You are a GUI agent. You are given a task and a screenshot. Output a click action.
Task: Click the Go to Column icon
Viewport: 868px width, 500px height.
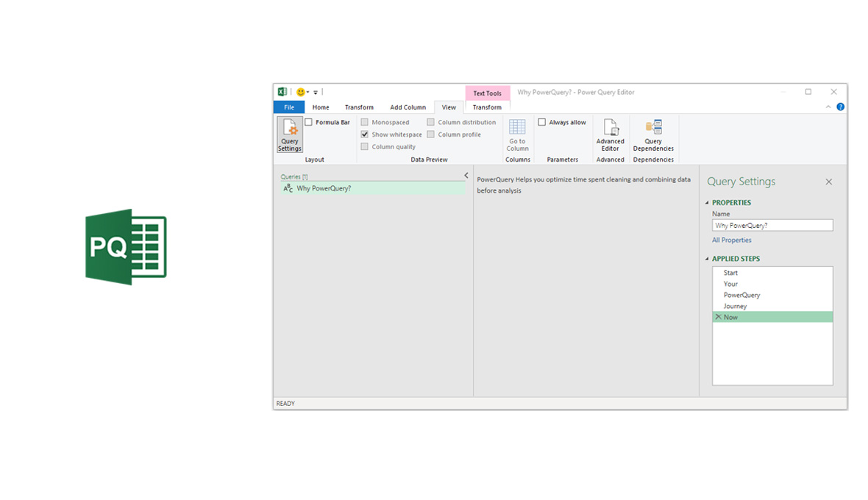517,135
